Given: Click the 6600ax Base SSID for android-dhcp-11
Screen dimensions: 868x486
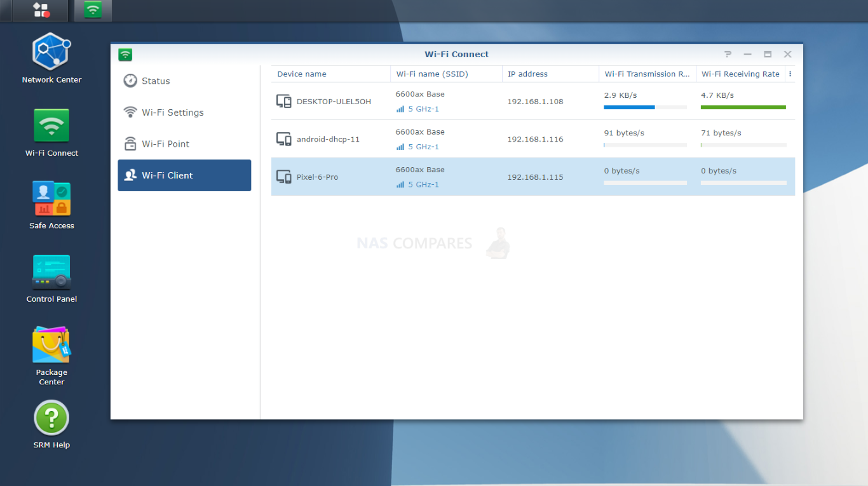Looking at the screenshot, I should click(420, 132).
